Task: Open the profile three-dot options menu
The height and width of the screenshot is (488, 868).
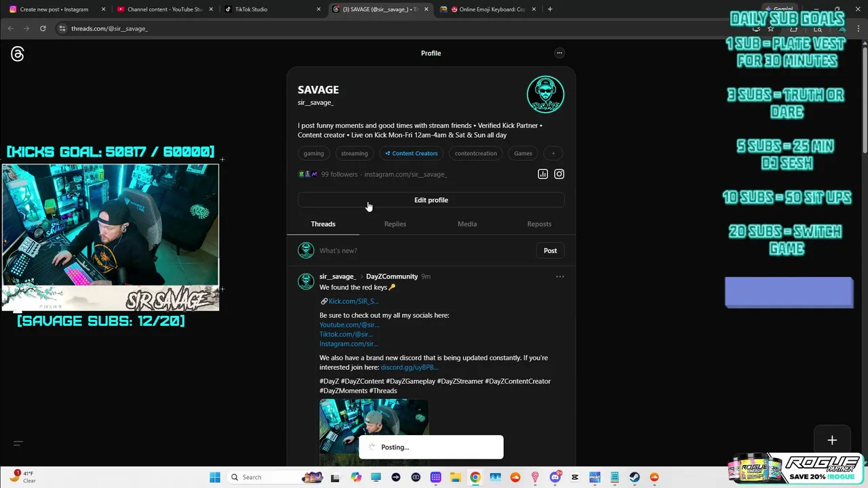Action: click(559, 53)
